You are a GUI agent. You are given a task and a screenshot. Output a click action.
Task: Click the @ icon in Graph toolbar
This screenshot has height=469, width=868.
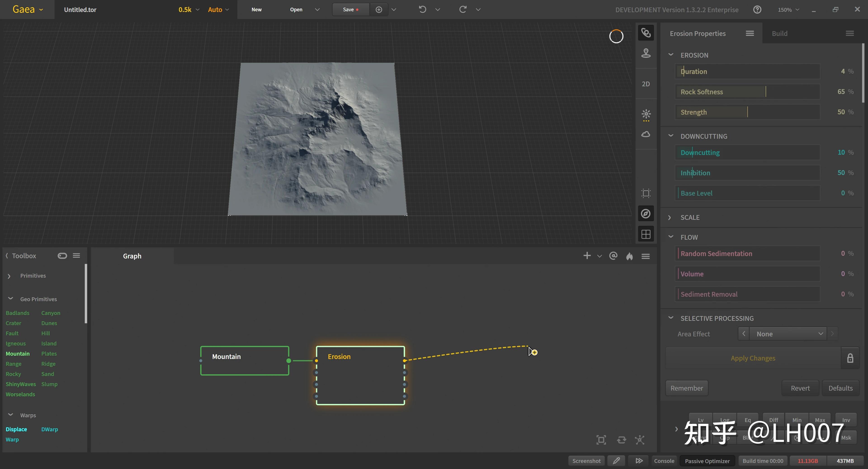pos(613,256)
